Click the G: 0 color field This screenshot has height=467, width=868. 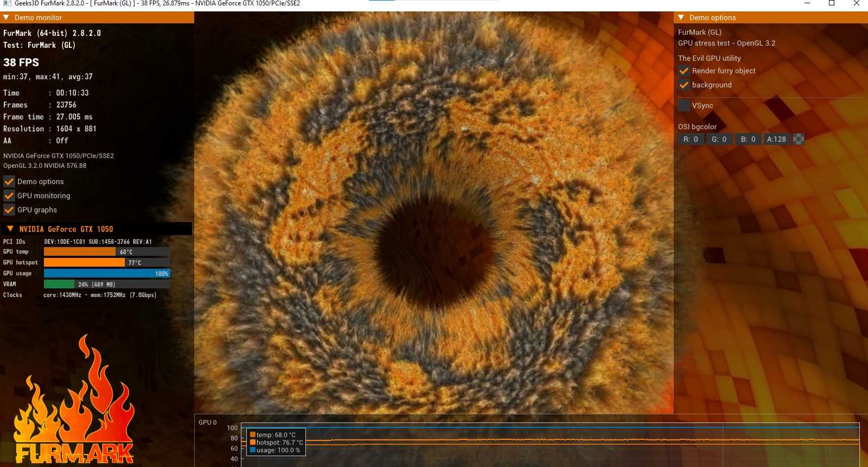click(719, 139)
